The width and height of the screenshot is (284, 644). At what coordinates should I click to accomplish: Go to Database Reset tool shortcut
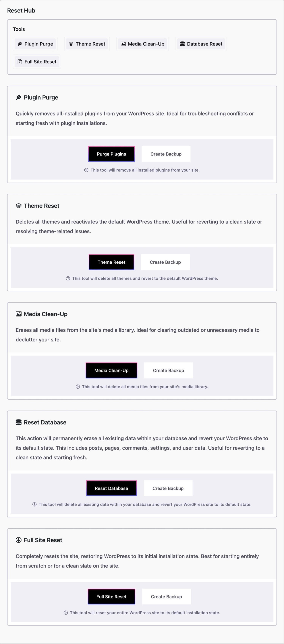pyautogui.click(x=201, y=44)
